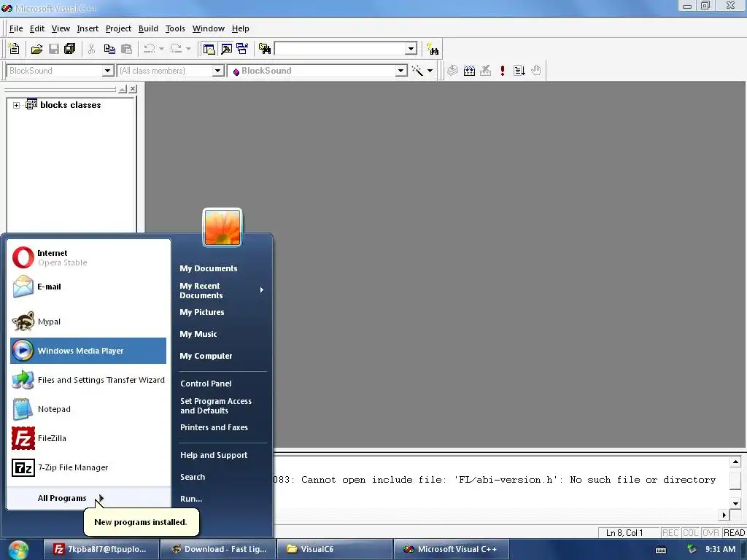Toggle the Output window icon
This screenshot has width=747, height=560.
pyautogui.click(x=226, y=49)
